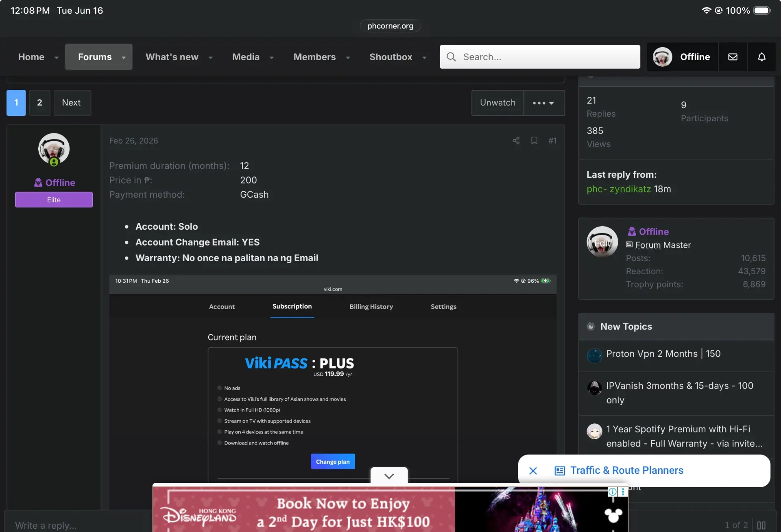Expand the Members dropdown arrow
The height and width of the screenshot is (532, 781).
(x=348, y=58)
